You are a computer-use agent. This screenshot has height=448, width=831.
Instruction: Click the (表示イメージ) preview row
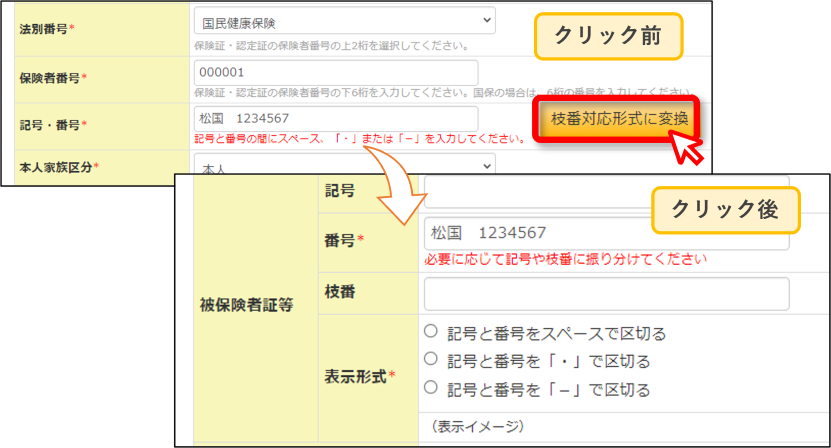coord(624,426)
